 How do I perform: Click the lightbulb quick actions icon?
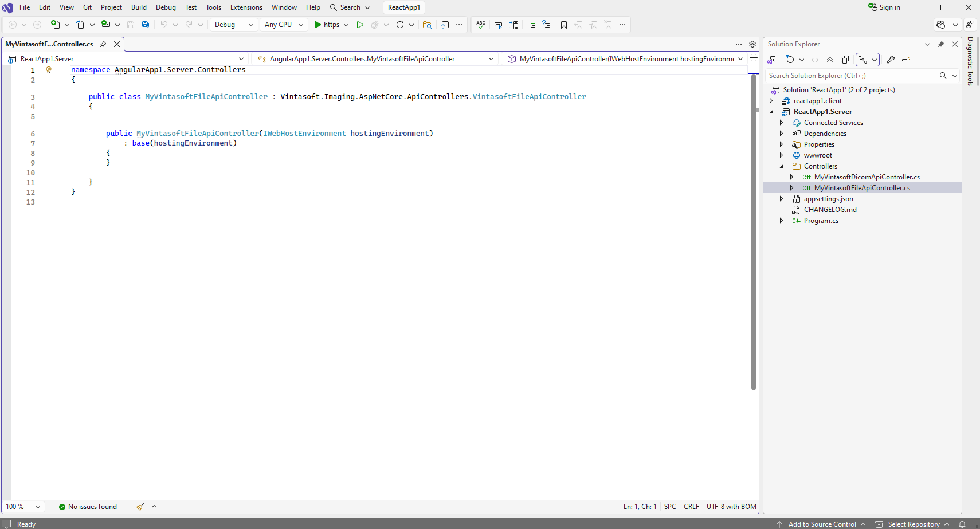pyautogui.click(x=49, y=70)
